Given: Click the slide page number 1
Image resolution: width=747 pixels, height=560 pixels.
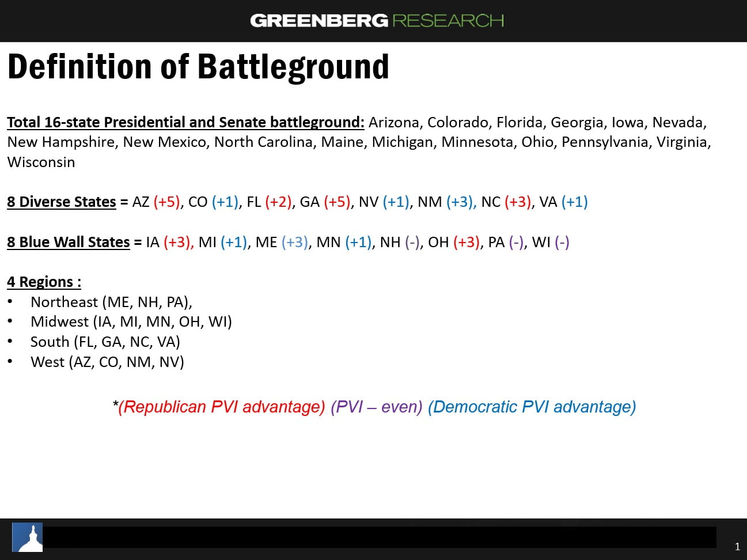Looking at the screenshot, I should click(x=737, y=547).
